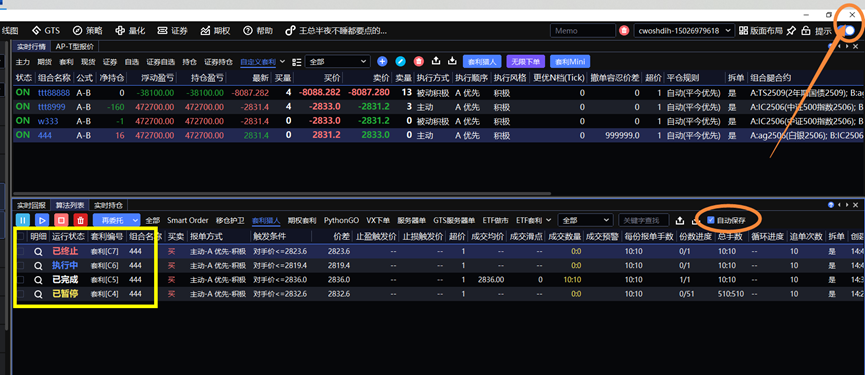Switch to AP-T型报价 tab
Viewport: 865px width, 375px height.
point(74,47)
